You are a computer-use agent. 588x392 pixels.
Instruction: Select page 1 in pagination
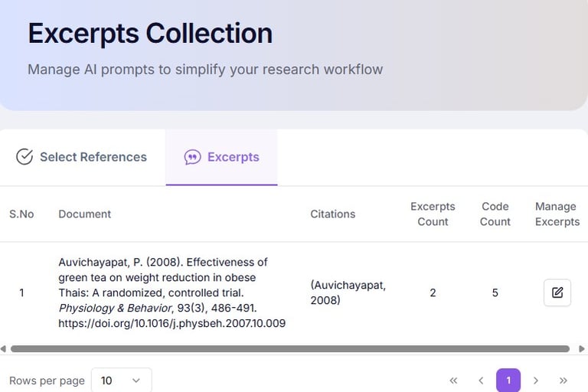tap(508, 381)
